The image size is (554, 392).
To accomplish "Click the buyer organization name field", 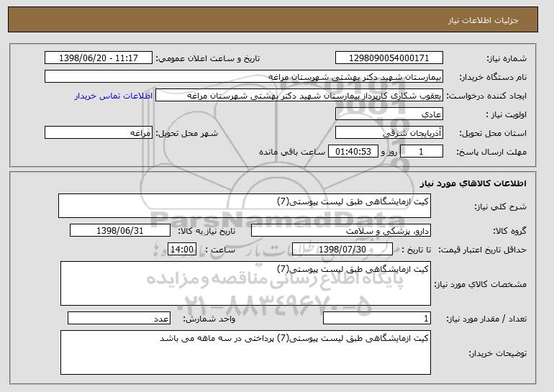I will pos(244,77).
